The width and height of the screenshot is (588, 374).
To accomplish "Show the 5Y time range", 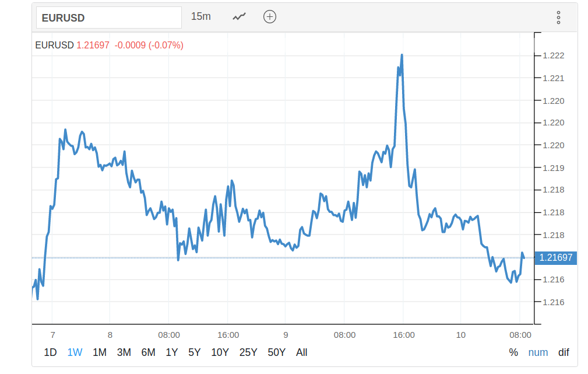I will click(x=194, y=352).
